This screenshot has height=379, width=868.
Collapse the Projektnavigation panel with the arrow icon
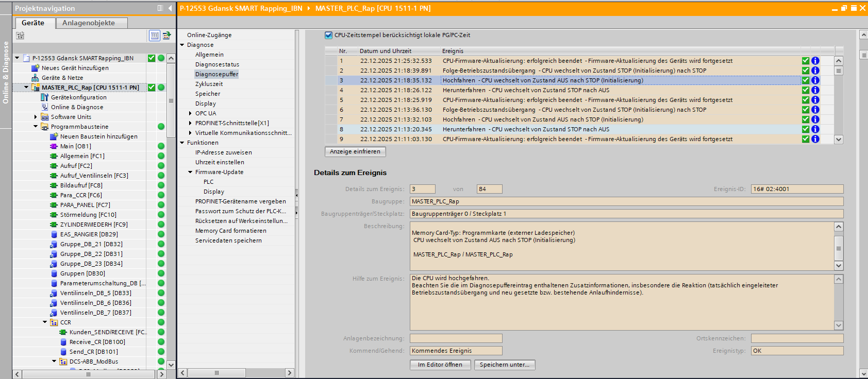pyautogui.click(x=170, y=8)
